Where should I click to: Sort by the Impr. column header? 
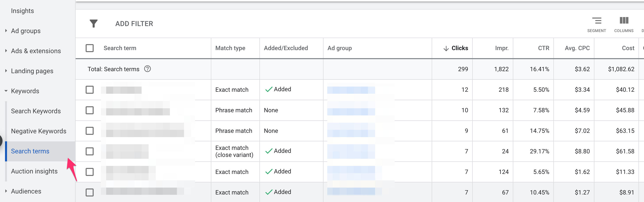click(x=502, y=48)
